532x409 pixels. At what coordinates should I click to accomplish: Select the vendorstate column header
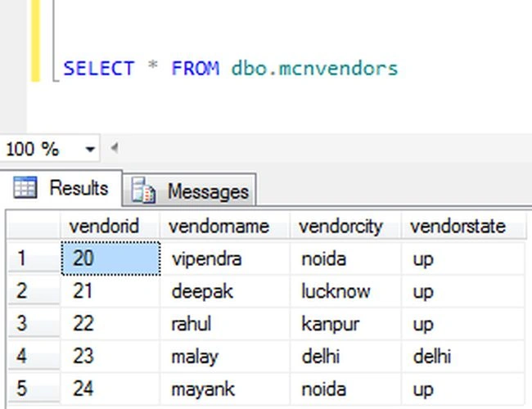coord(463,226)
